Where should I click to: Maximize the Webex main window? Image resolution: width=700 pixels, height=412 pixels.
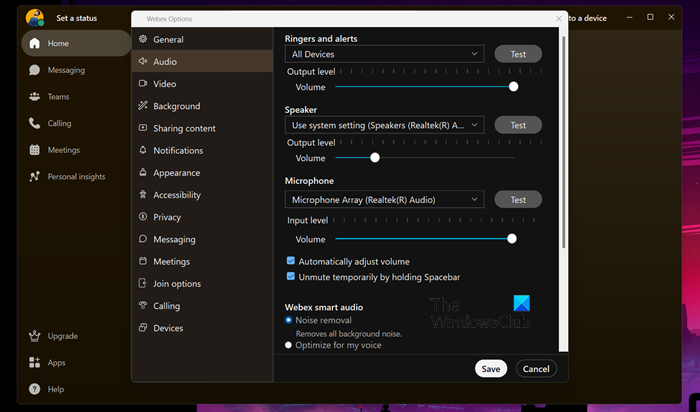point(650,17)
